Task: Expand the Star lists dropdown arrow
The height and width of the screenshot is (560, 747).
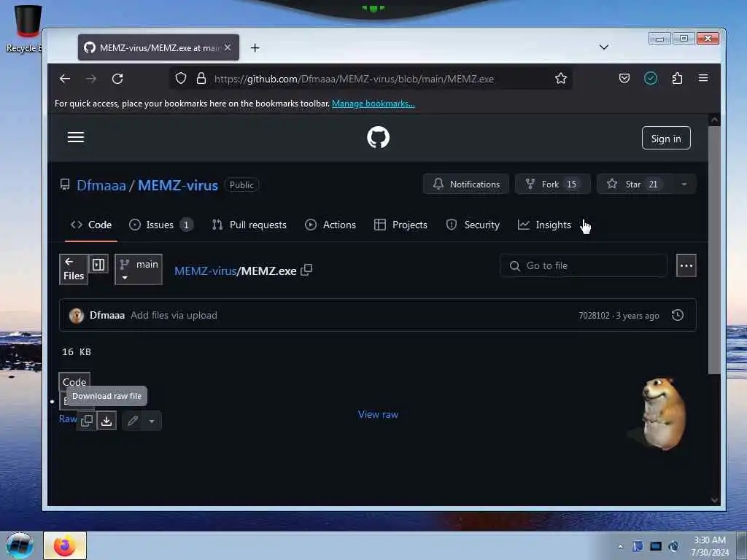Action: point(684,184)
